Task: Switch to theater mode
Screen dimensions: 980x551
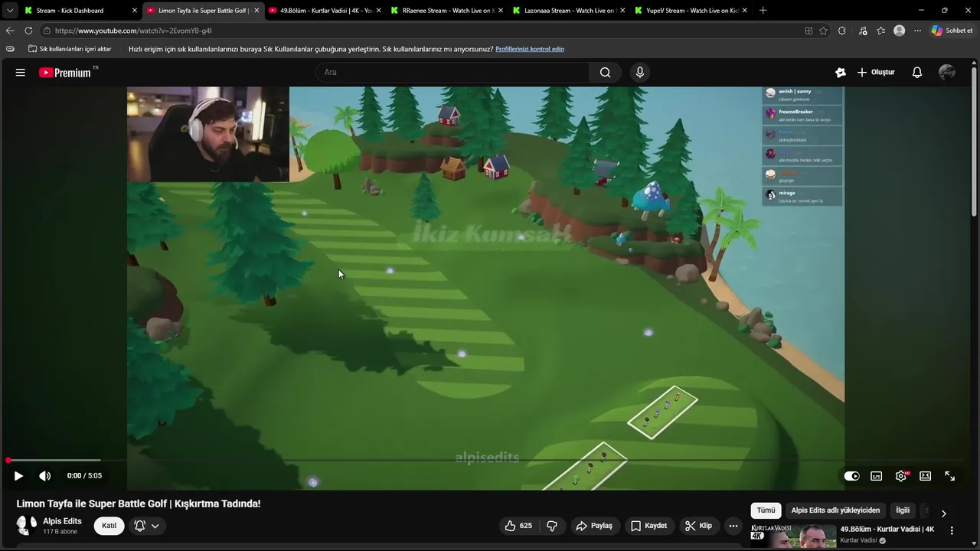Action: (x=925, y=476)
